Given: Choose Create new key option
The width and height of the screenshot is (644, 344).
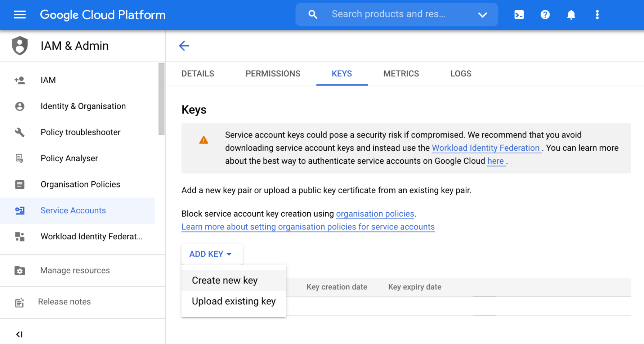Looking at the screenshot, I should pyautogui.click(x=225, y=280).
